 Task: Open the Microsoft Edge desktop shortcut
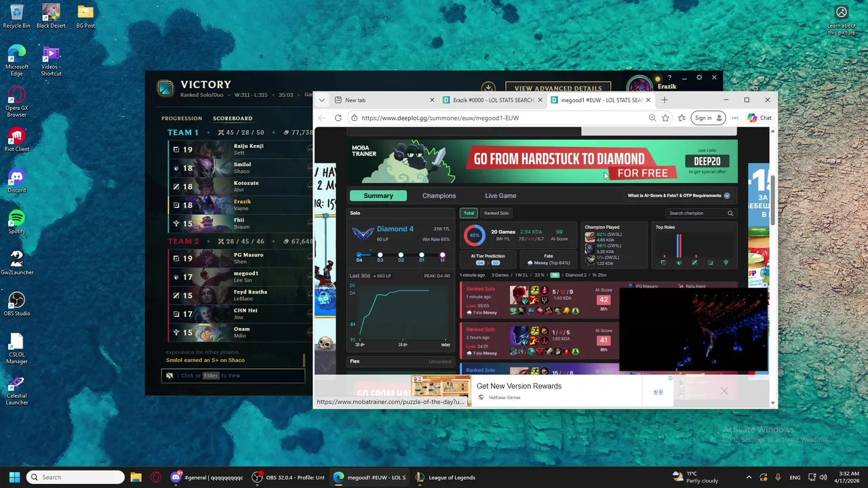(17, 61)
